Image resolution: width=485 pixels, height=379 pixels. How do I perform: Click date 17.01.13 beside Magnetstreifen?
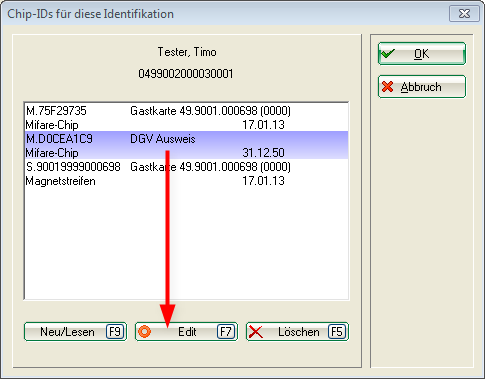coord(263,181)
